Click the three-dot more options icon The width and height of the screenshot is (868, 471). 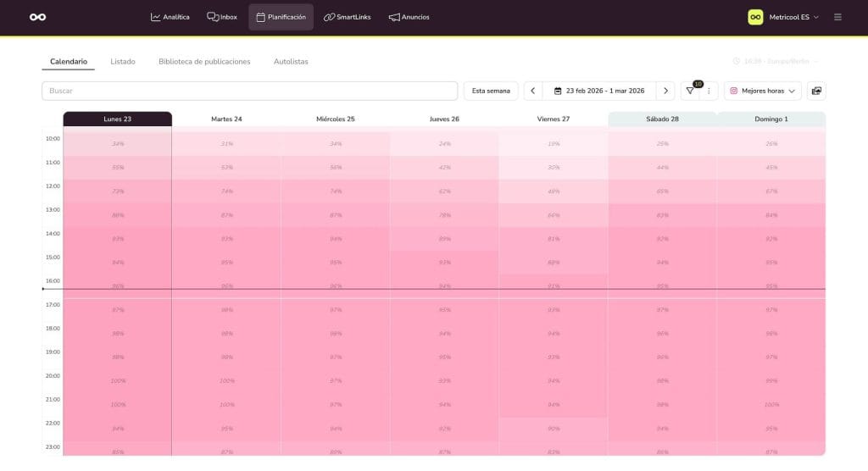click(709, 91)
